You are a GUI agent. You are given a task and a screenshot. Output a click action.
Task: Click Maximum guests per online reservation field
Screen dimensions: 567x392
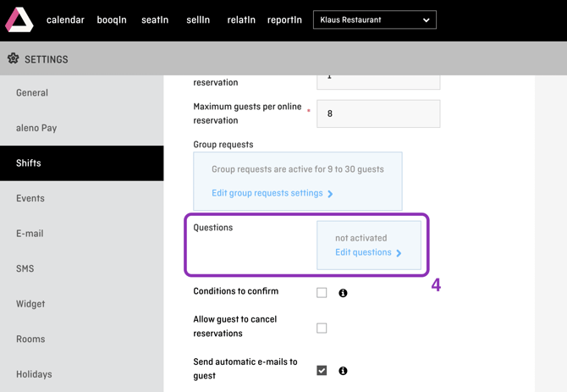[x=378, y=113]
